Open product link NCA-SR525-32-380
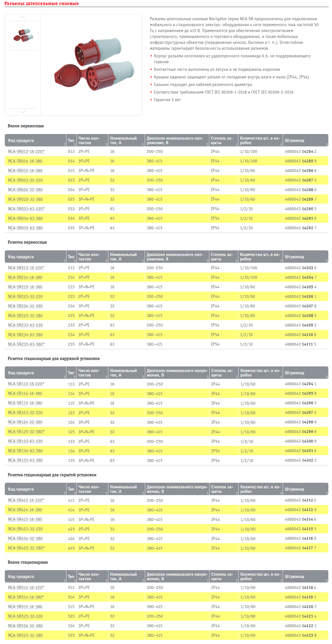 [x=25, y=635]
